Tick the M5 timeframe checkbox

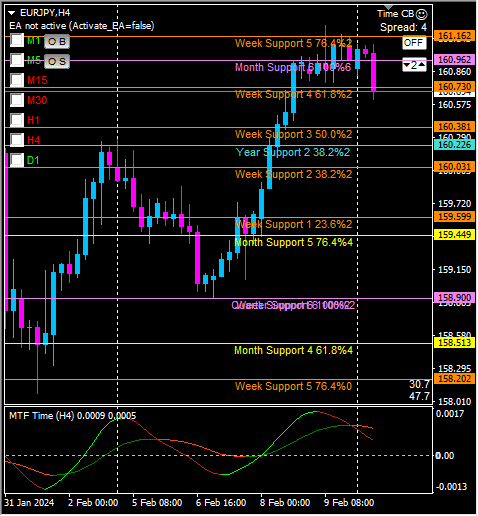pos(17,60)
